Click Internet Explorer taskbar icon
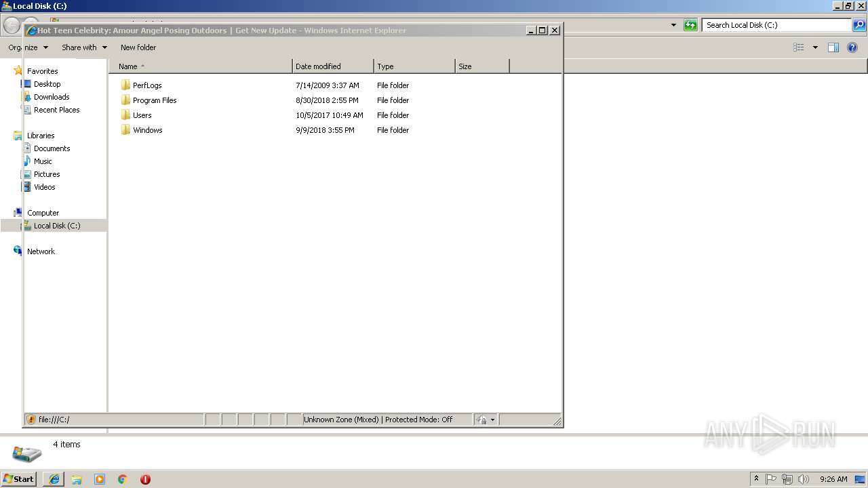Image resolution: width=868 pixels, height=488 pixels. (x=54, y=479)
